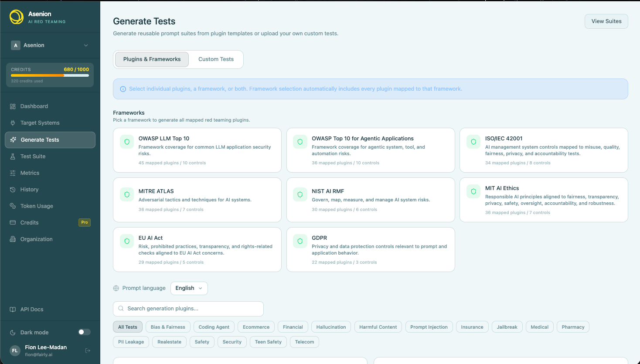Screen dimensions: 640x364
Task: Click '45 mapped plugins / 10 controls' text
Action: tap(172, 163)
